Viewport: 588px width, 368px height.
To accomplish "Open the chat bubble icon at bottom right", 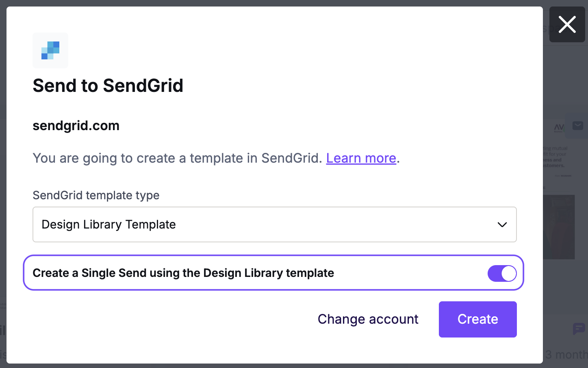I will click(x=578, y=329).
